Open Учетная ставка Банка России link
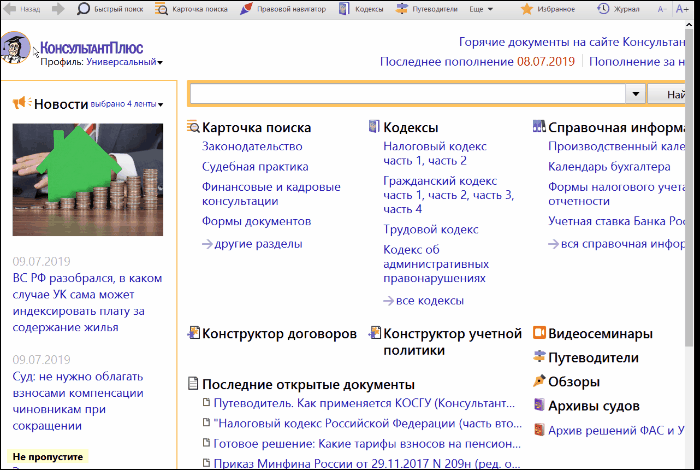This screenshot has width=700, height=470. pyautogui.click(x=617, y=221)
